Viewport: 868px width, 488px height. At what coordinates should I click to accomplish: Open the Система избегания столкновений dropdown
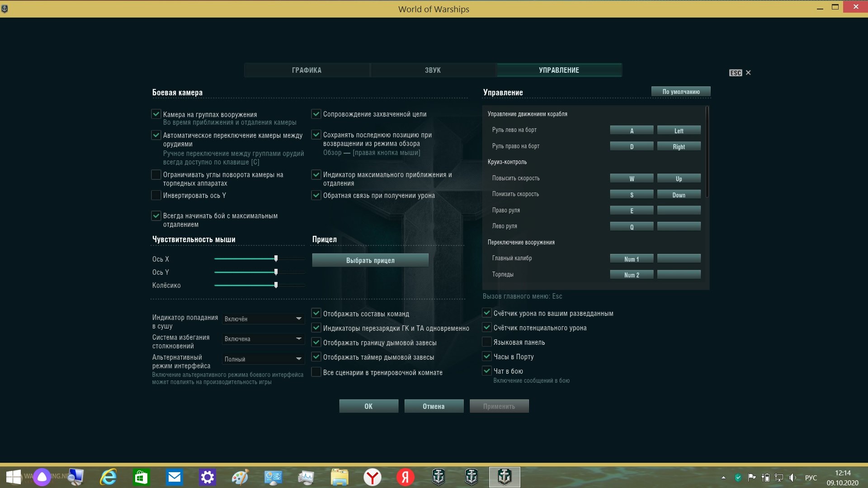[x=263, y=339]
